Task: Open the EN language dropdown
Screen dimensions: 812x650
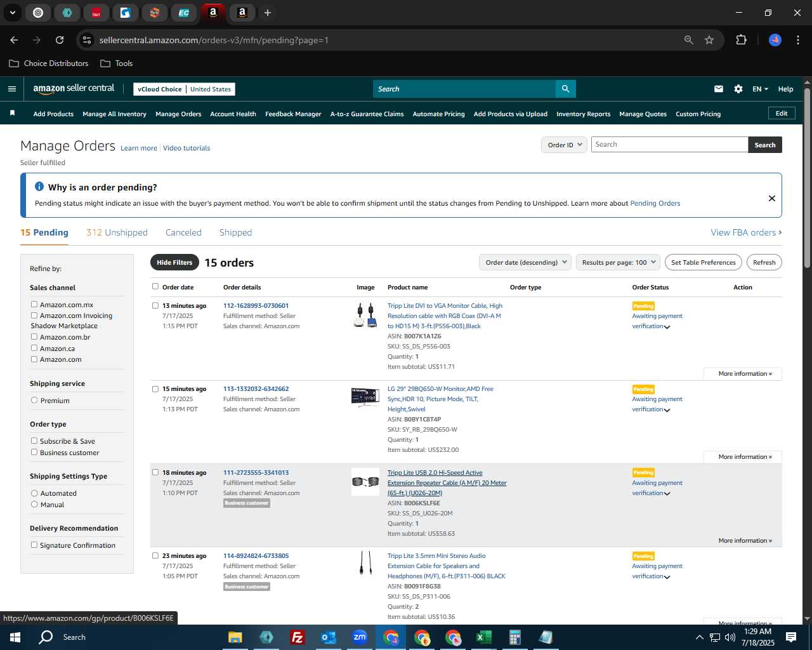Action: point(760,89)
